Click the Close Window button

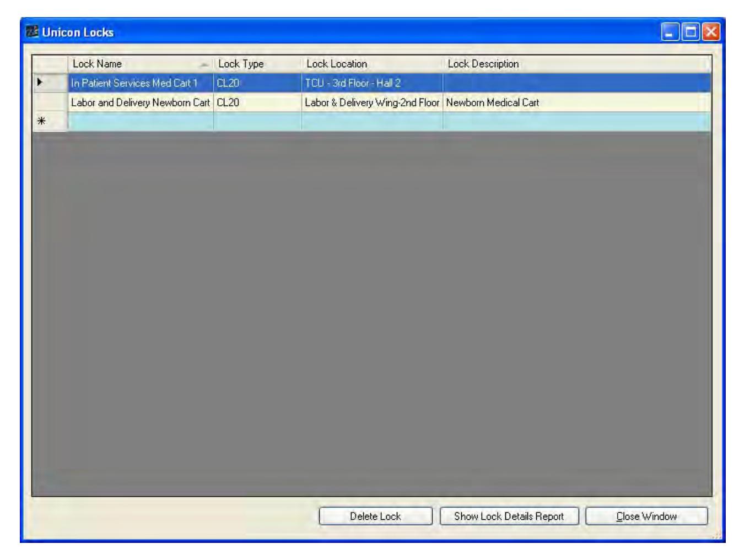coord(646,516)
